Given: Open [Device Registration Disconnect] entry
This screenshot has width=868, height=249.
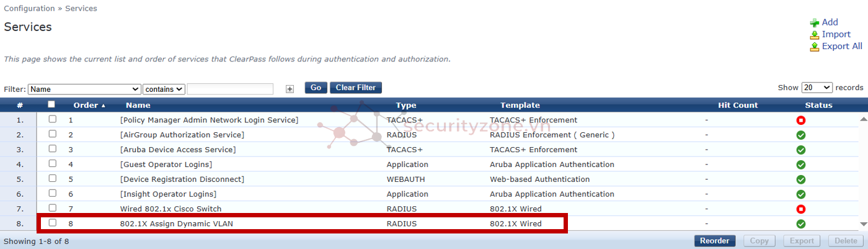Looking at the screenshot, I should (182, 179).
